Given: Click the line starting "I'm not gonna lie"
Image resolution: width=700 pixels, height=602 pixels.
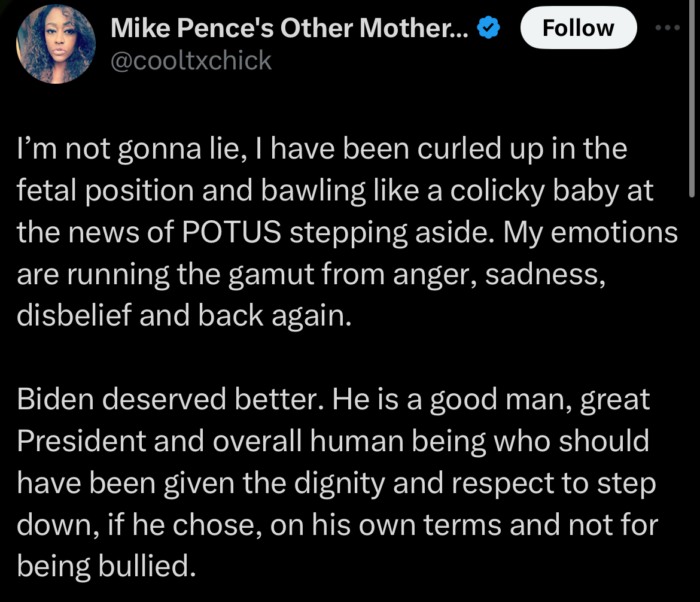Looking at the screenshot, I should (322, 149).
